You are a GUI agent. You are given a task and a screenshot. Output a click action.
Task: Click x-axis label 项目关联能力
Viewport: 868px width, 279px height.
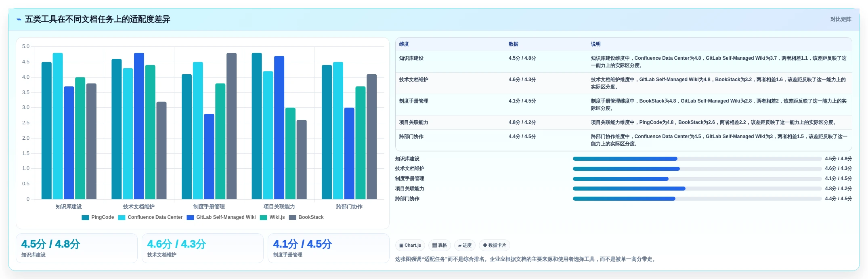[279, 207]
